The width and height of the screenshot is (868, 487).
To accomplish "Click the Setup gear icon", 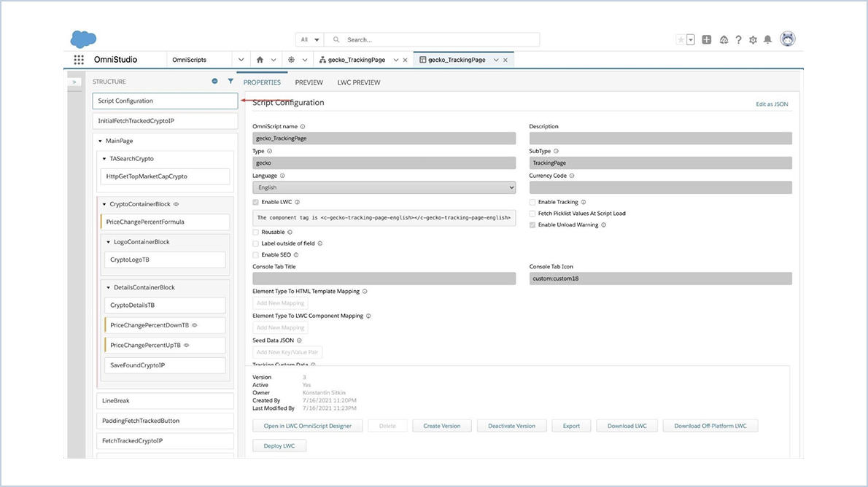I will click(x=753, y=40).
